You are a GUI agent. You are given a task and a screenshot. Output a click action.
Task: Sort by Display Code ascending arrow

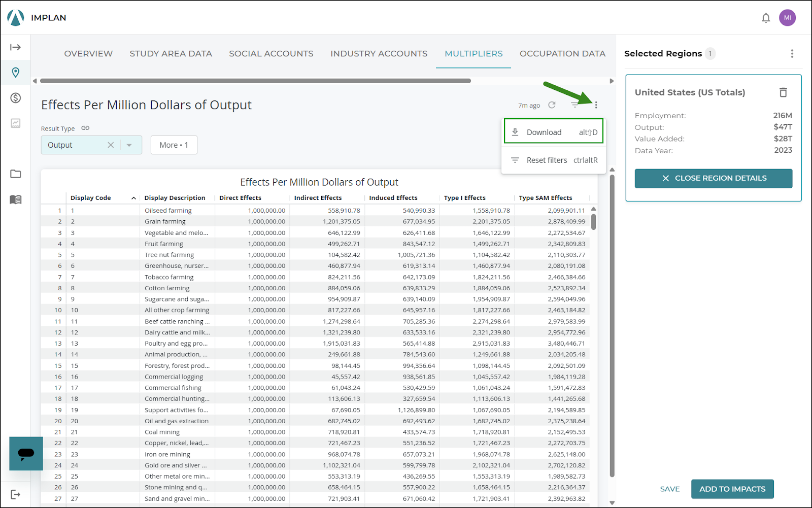[133, 198]
